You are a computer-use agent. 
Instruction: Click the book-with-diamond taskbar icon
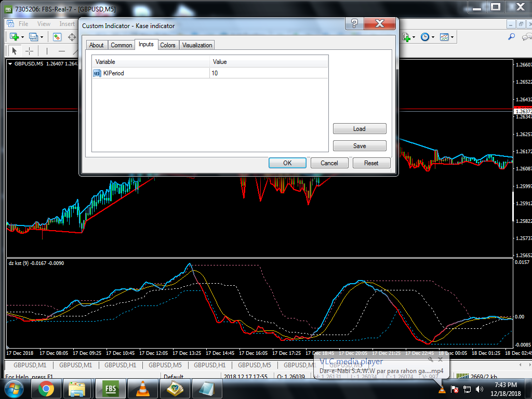175,389
